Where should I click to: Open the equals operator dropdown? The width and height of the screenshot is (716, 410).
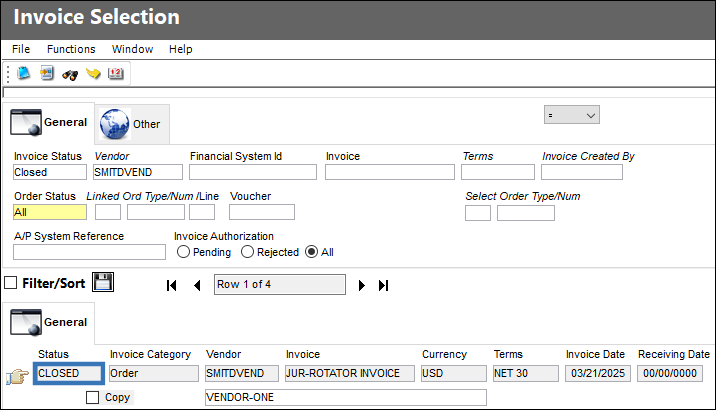(x=572, y=115)
